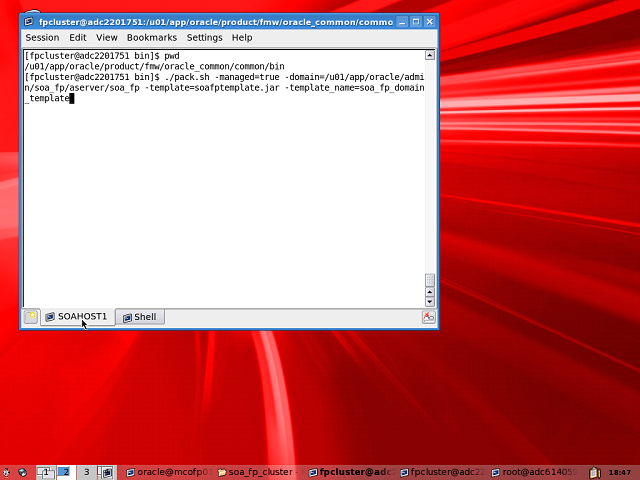This screenshot has width=640, height=480.
Task: Expand the Bookmarks menu
Action: pos(151,37)
